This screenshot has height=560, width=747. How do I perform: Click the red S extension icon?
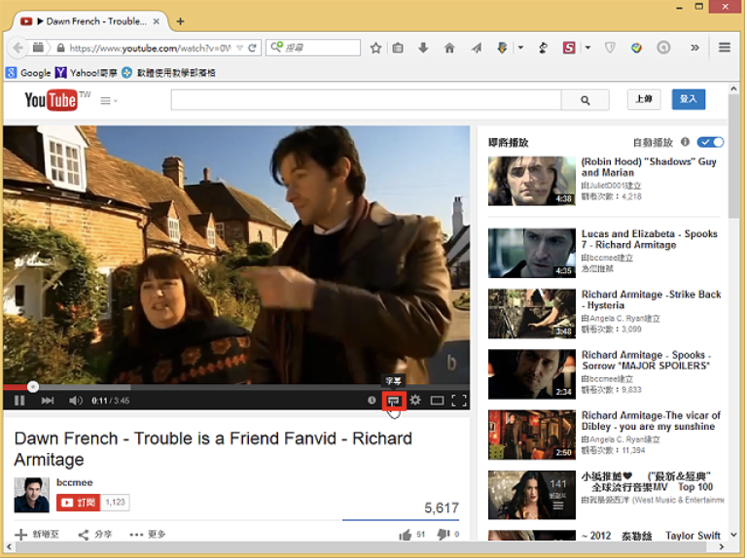click(569, 48)
